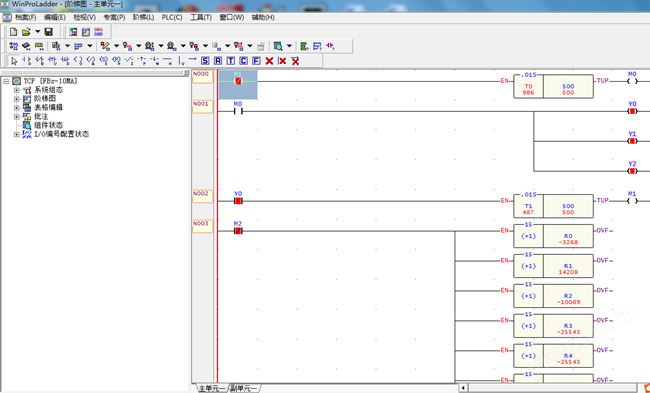
Task: Select 组件状态 in the project tree
Action: click(x=48, y=125)
